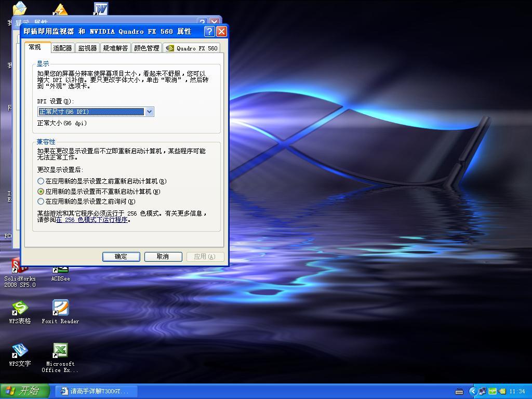Select the ACDSee desktop label
Viewport: 532px width, 399px height.
tap(60, 278)
